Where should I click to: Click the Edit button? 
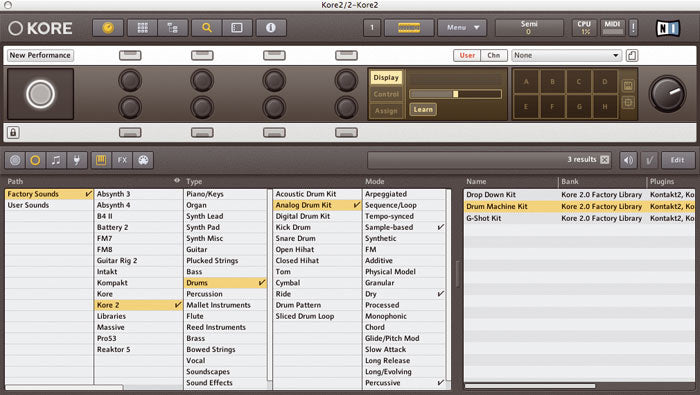click(x=677, y=160)
